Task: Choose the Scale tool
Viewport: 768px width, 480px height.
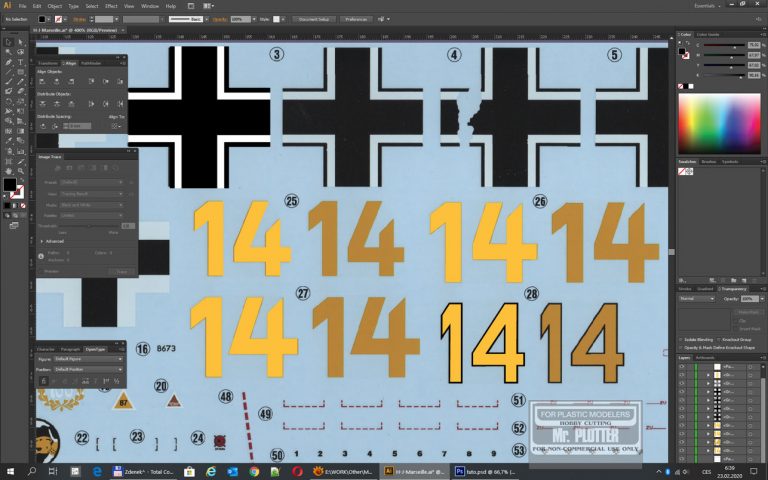Action: [x=21, y=102]
